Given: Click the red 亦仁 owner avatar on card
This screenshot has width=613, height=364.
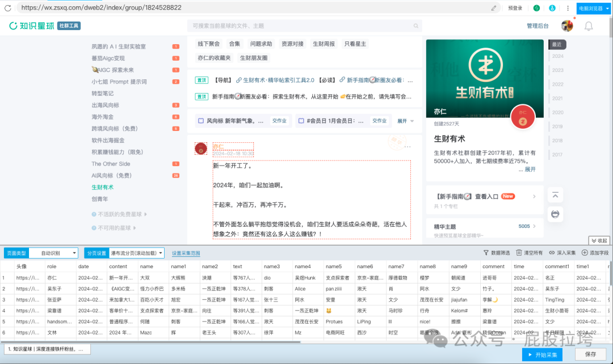Looking at the screenshot, I should [523, 117].
